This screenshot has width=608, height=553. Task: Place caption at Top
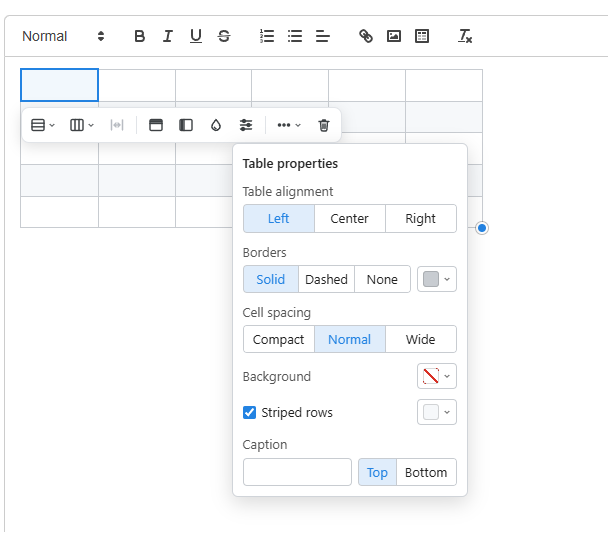coord(377,472)
